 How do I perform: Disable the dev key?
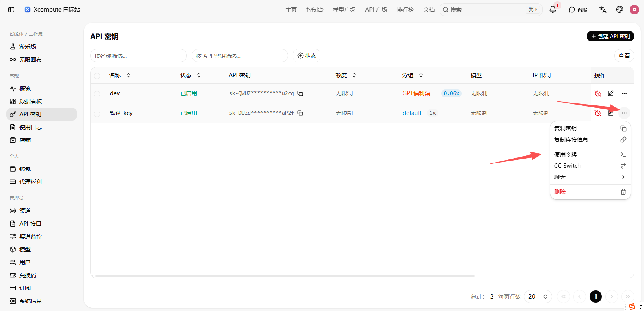[598, 93]
